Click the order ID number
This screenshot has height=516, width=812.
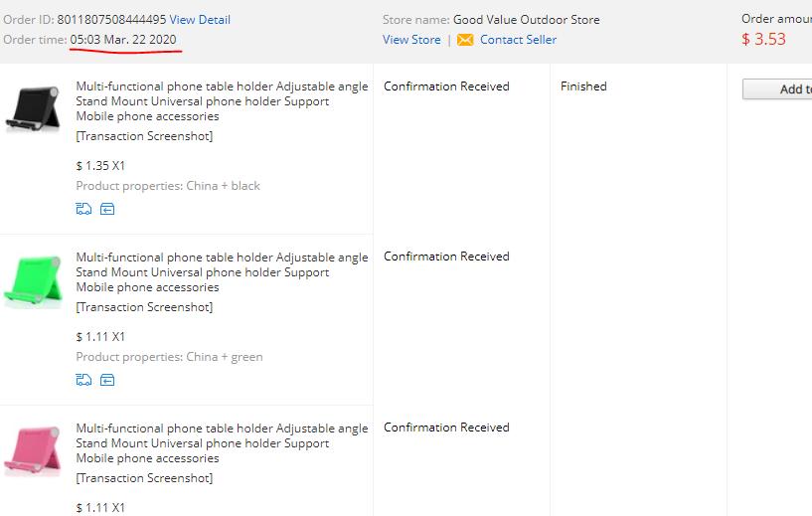111,19
